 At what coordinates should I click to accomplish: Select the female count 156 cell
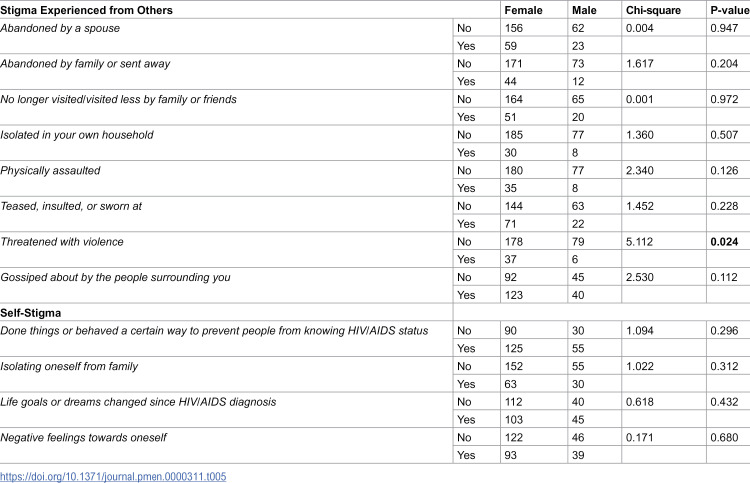(514, 28)
